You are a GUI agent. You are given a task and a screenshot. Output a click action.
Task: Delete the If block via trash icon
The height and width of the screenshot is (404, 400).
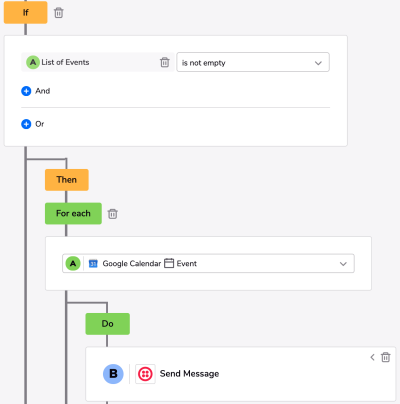tap(59, 13)
